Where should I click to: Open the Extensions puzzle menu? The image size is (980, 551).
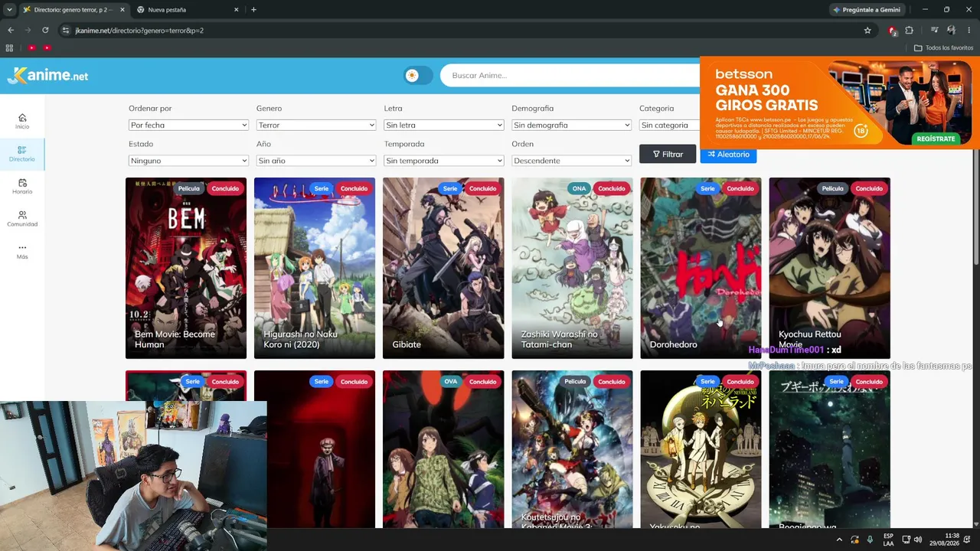[x=909, y=31]
